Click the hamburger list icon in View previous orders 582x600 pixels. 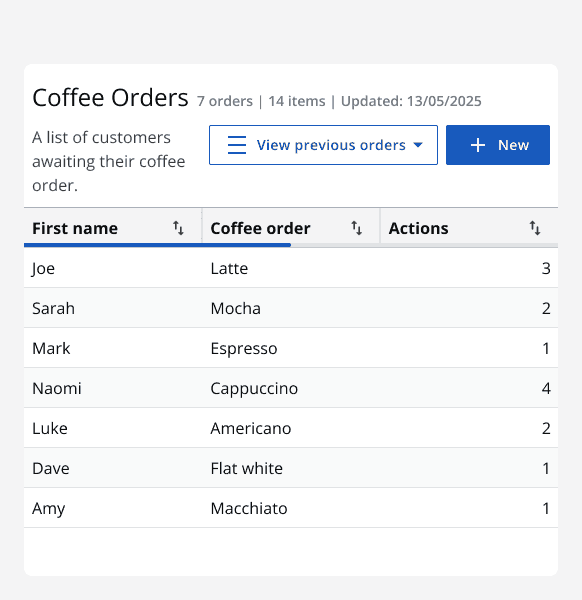pos(237,145)
